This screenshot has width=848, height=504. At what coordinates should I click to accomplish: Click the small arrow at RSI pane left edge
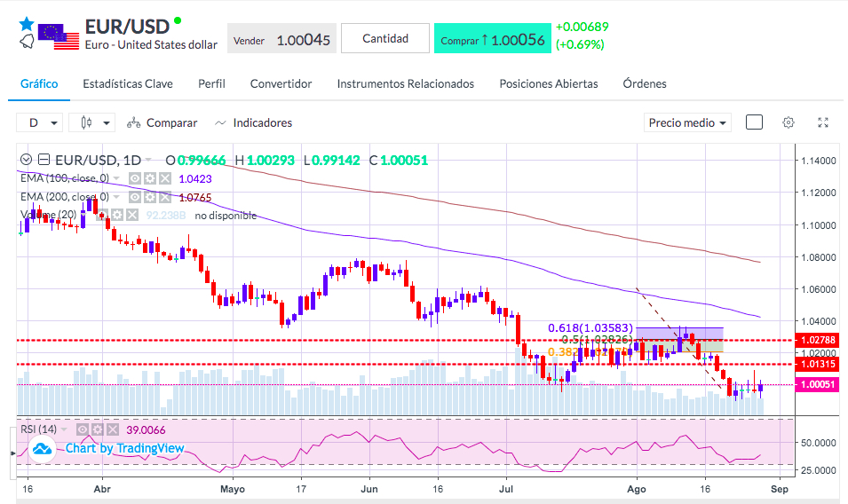point(13,453)
